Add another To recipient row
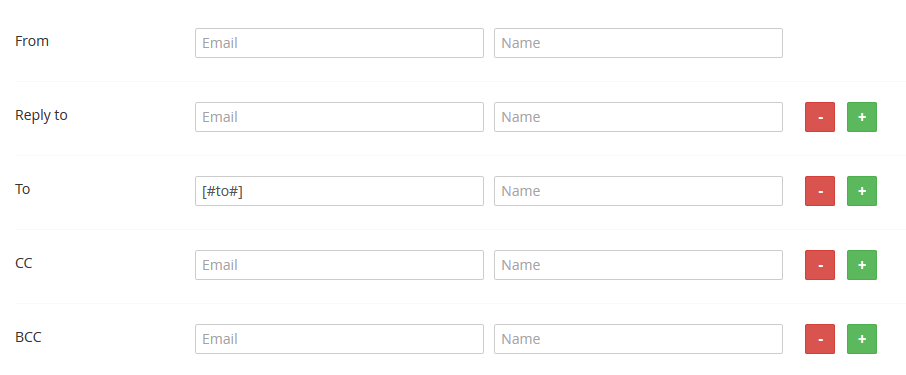 tap(862, 191)
